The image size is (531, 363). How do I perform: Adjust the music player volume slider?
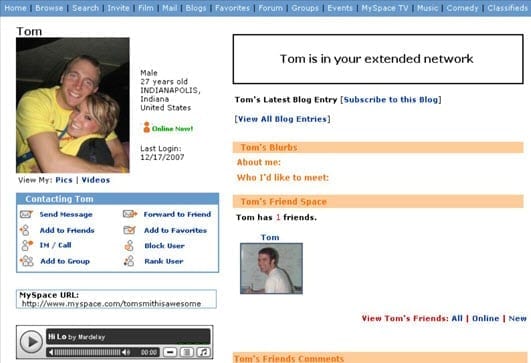point(87,353)
